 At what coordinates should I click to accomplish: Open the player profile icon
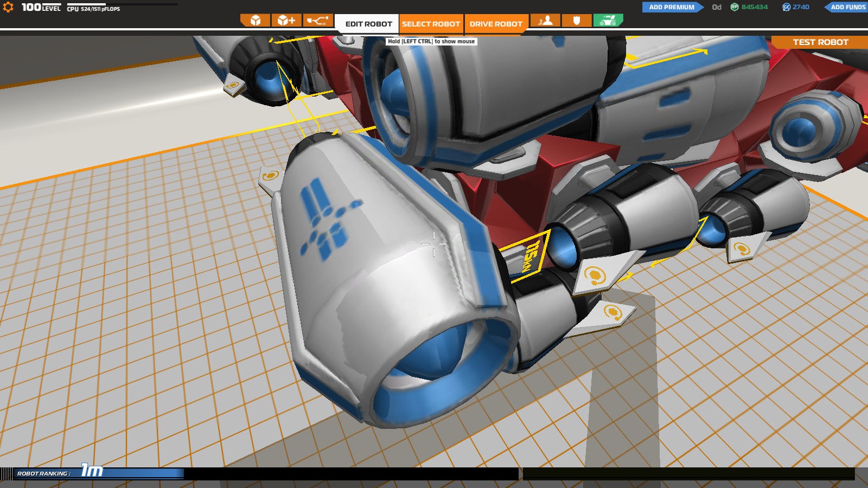(545, 21)
